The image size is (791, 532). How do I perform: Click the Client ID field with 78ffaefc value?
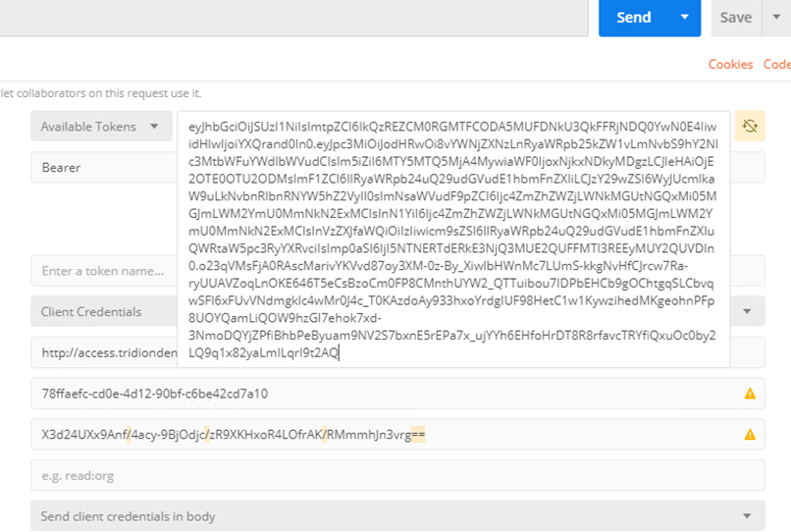click(397, 394)
